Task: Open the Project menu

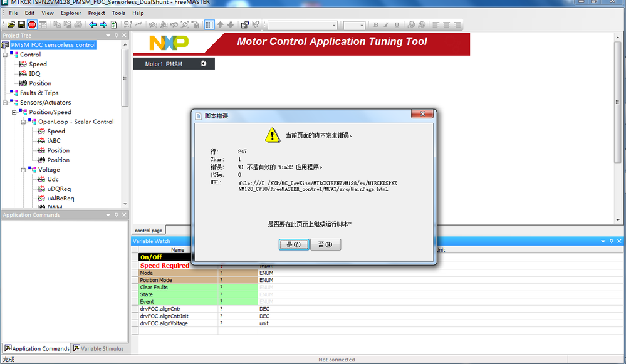Action: pos(97,13)
